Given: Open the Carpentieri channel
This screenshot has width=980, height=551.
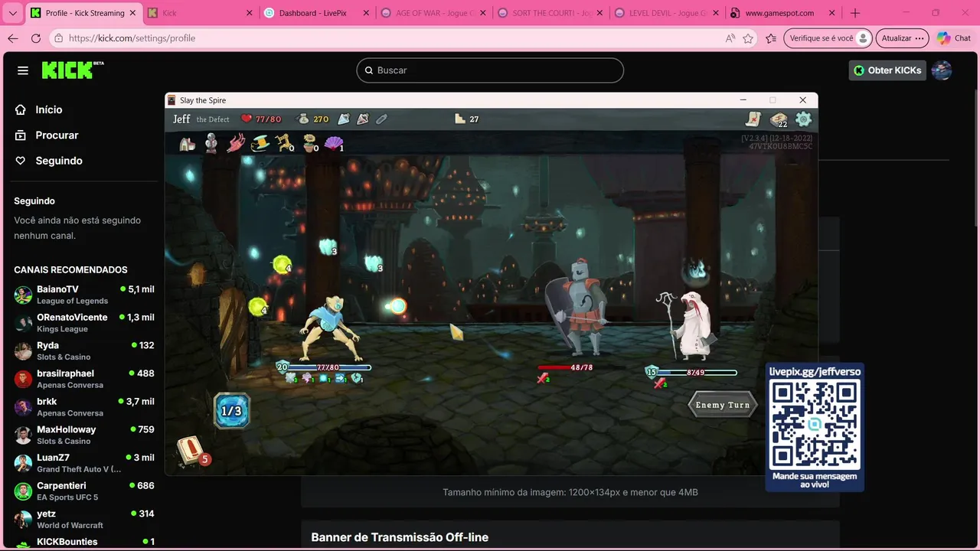Looking at the screenshot, I should click(84, 491).
